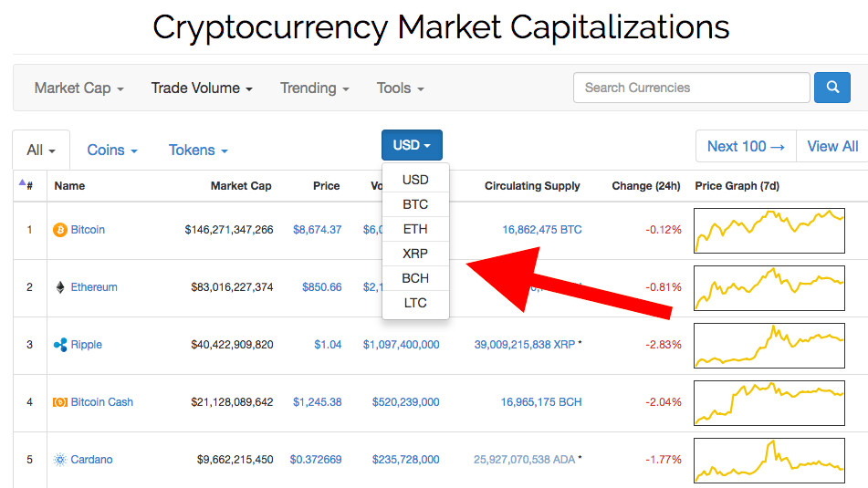Click the Ripple logo icon
868x488 pixels.
click(60, 345)
